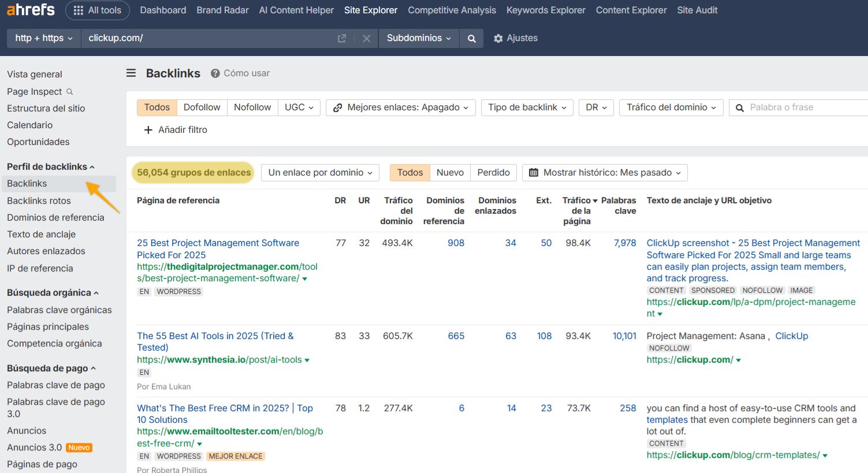
Task: Show only Perdido backlinks
Action: click(494, 172)
